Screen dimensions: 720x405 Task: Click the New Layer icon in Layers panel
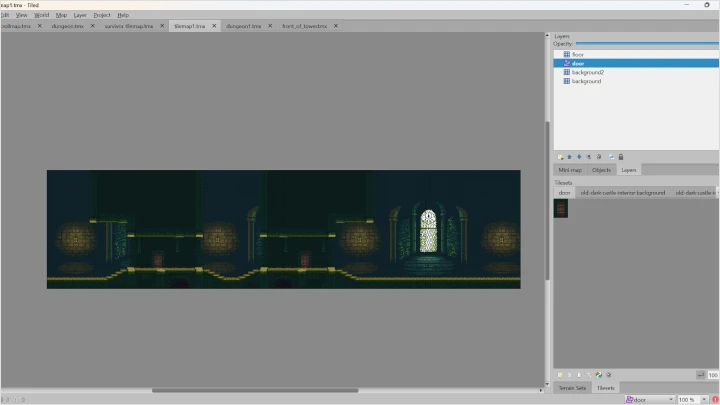[x=560, y=156]
